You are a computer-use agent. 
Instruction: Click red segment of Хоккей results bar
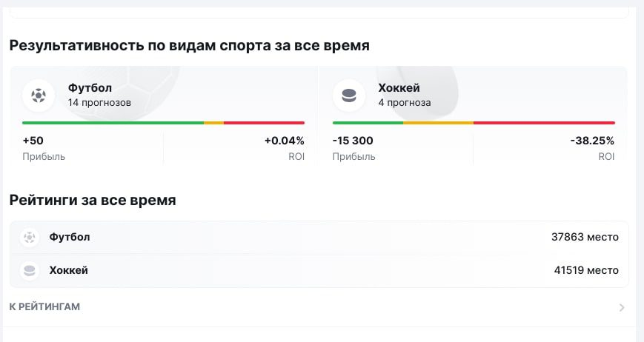pos(544,123)
